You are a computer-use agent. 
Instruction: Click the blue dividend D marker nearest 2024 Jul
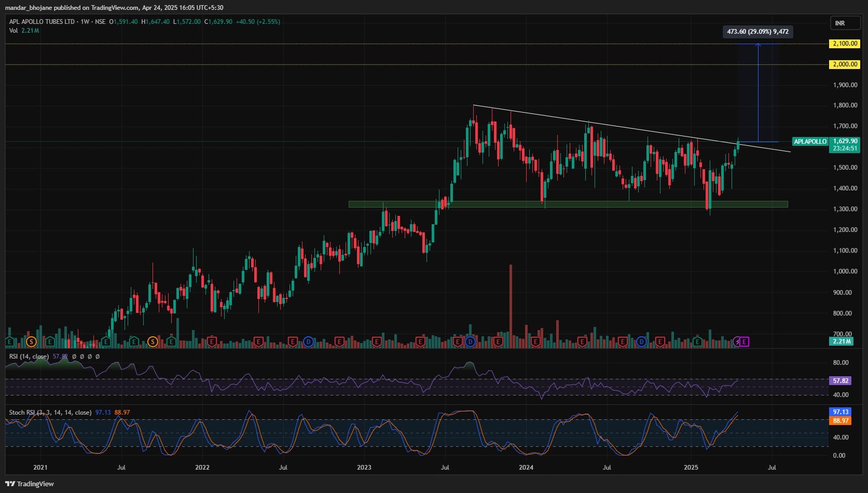641,341
